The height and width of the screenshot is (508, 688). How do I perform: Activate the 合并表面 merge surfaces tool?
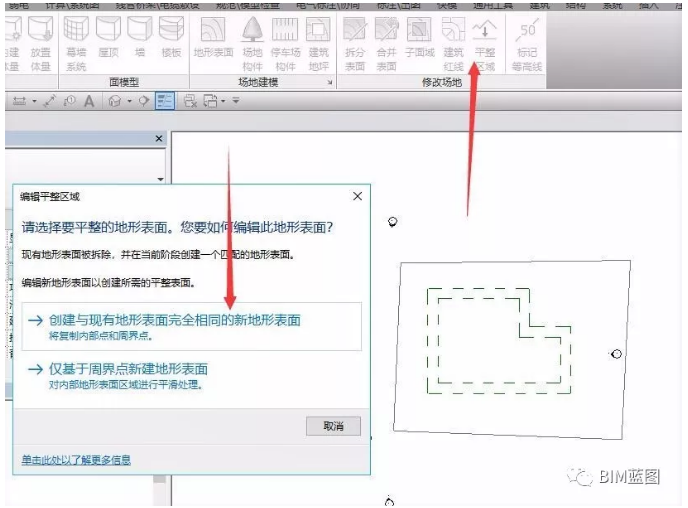(386, 44)
